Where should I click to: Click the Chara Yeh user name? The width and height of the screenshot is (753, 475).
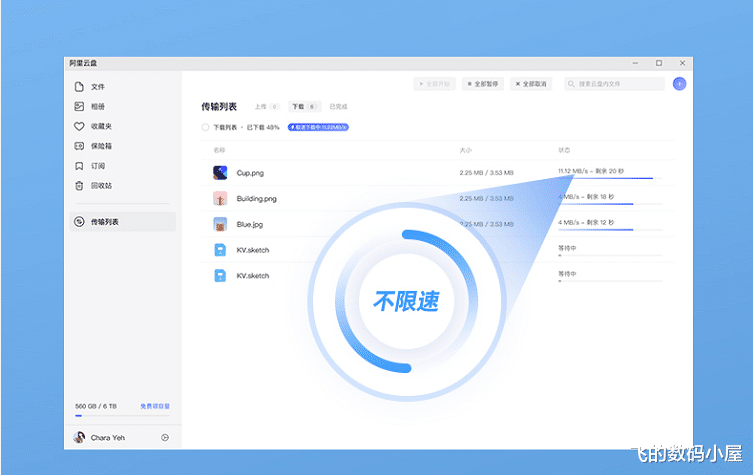[108, 438]
